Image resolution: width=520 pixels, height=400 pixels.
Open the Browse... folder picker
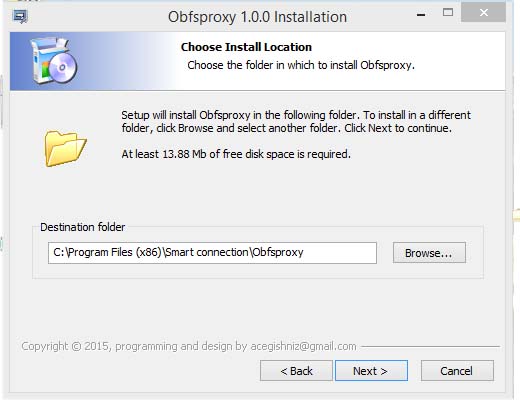coord(429,253)
